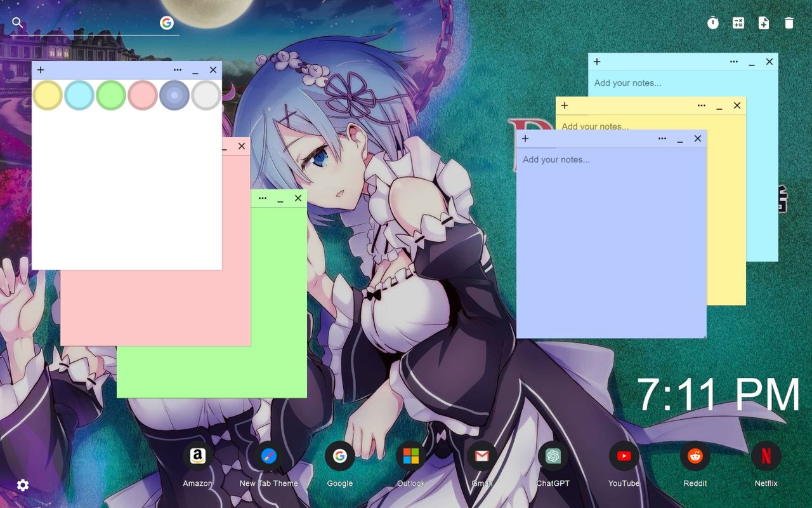The height and width of the screenshot is (508, 812).
Task: Open the Outlook shortcut
Action: click(x=411, y=456)
